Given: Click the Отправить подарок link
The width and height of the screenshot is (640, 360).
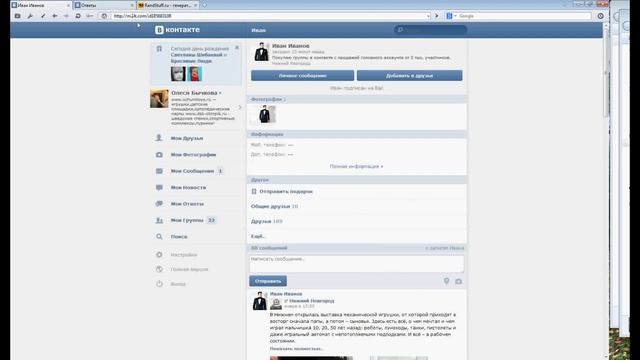Looking at the screenshot, I should tap(286, 191).
